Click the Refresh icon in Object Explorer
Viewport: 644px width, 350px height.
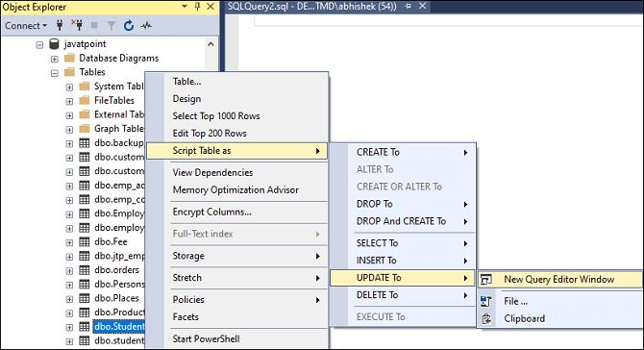pos(129,25)
